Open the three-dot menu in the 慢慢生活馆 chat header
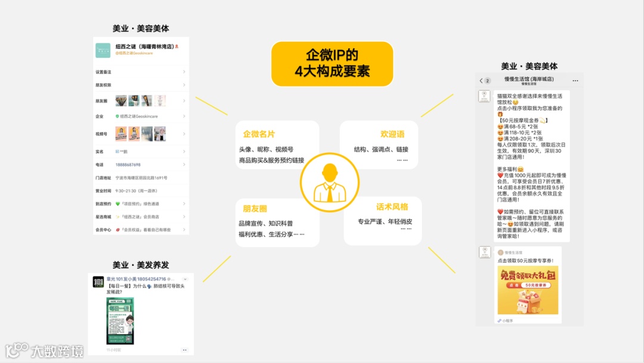The height and width of the screenshot is (363, 644). [x=575, y=81]
